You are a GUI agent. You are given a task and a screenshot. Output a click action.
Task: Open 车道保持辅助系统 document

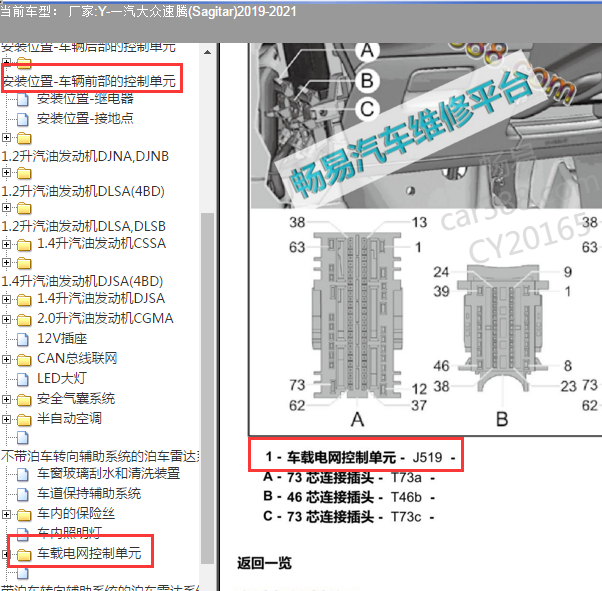(89, 493)
